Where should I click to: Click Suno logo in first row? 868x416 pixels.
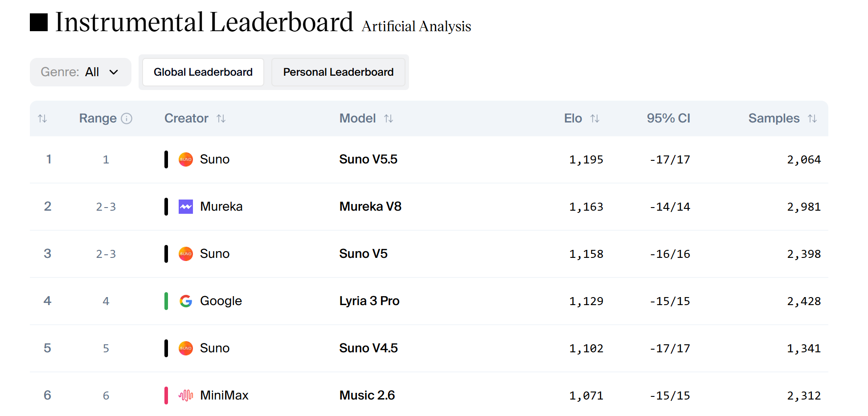(x=186, y=159)
